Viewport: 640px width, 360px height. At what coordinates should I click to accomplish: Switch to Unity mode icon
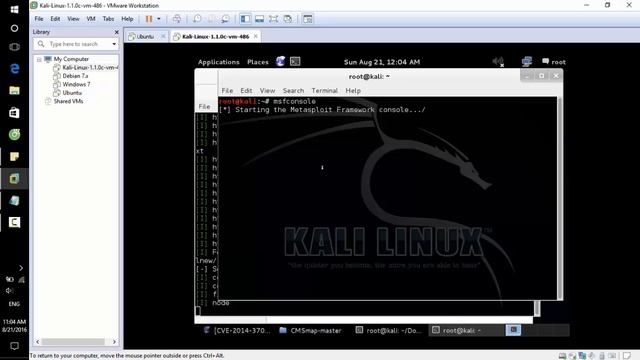(x=288, y=19)
